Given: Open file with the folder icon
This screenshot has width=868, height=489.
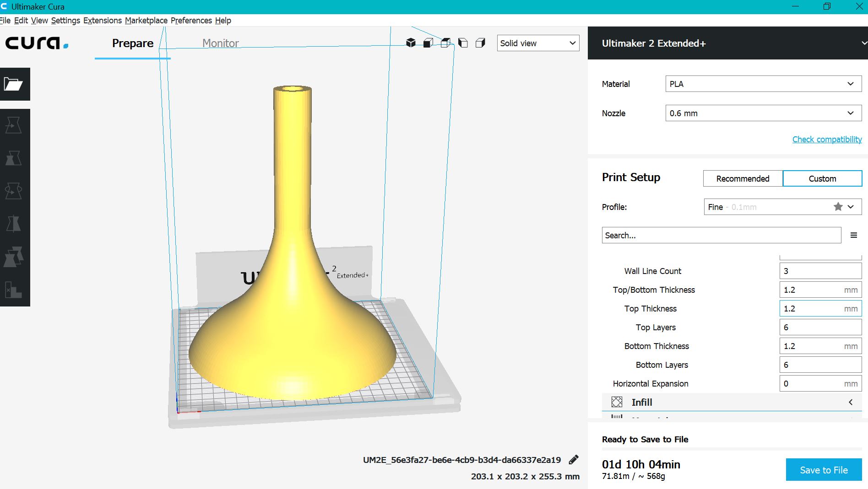Looking at the screenshot, I should (x=14, y=84).
